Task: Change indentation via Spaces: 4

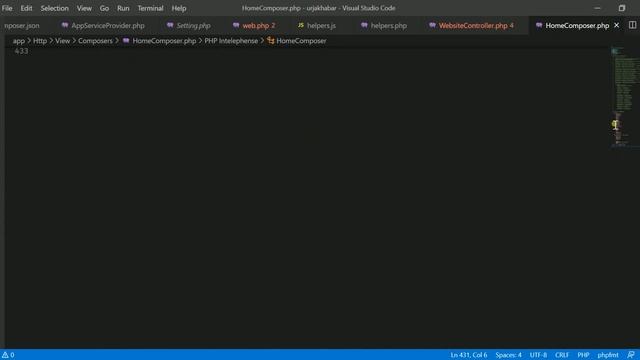Action: (x=508, y=355)
